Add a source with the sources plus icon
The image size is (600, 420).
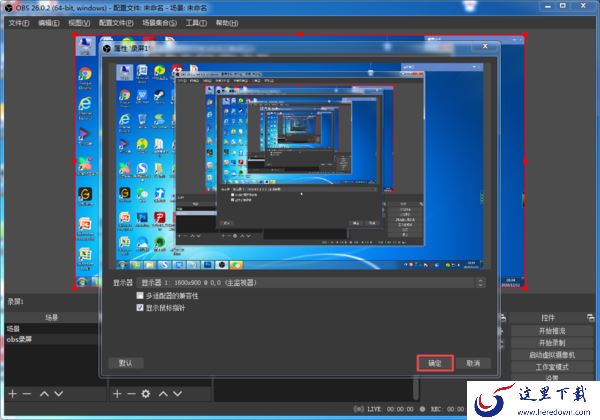117,394
